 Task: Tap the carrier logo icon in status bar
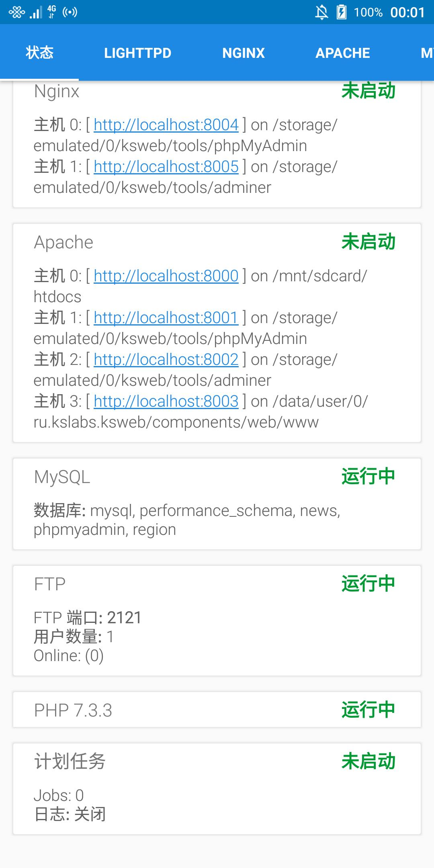pos(16,12)
